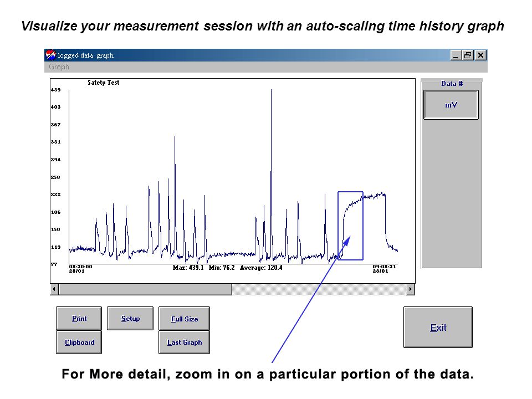Click the 331 y-axis label
This screenshot has height=399, width=532.
(x=55, y=142)
